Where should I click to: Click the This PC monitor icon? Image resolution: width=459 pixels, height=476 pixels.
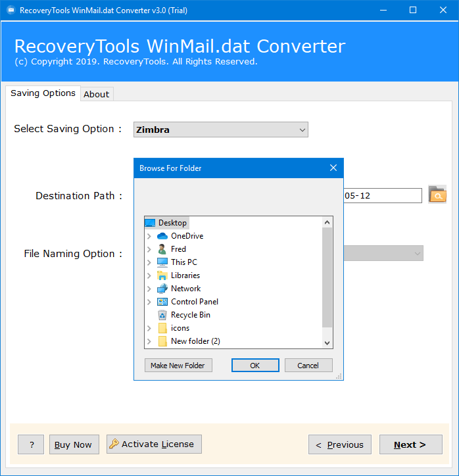(162, 262)
